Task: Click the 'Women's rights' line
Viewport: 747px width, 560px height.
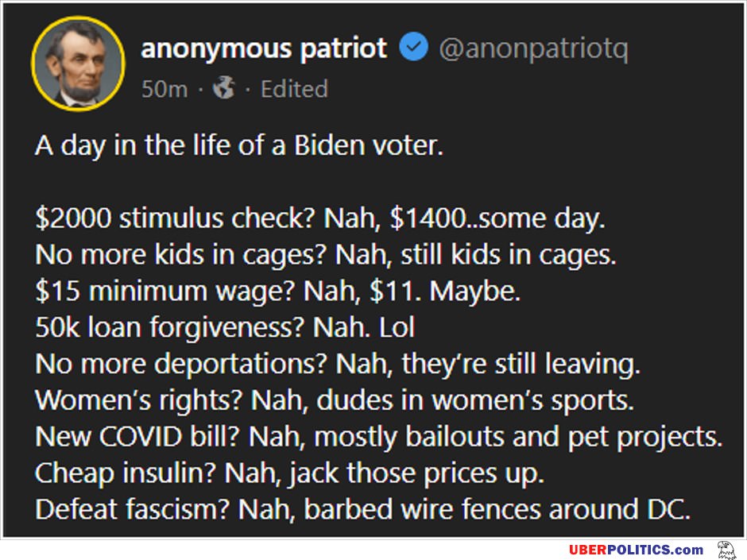Action: point(335,400)
